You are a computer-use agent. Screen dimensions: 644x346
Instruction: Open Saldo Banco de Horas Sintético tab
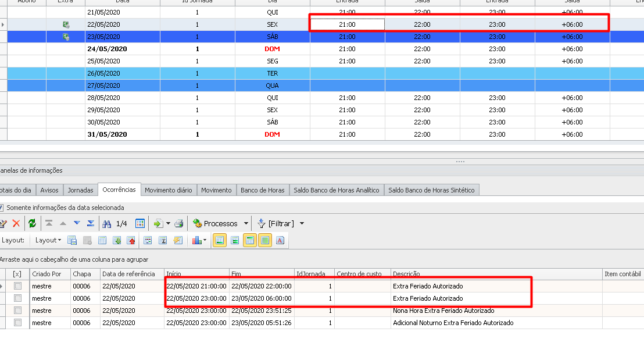coord(431,190)
